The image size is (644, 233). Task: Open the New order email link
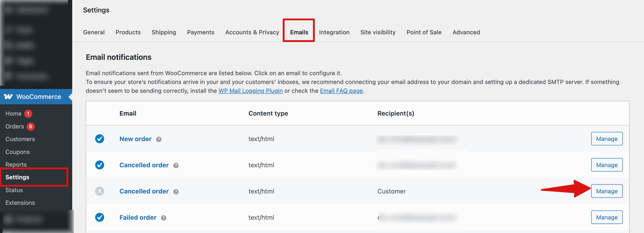(x=136, y=139)
